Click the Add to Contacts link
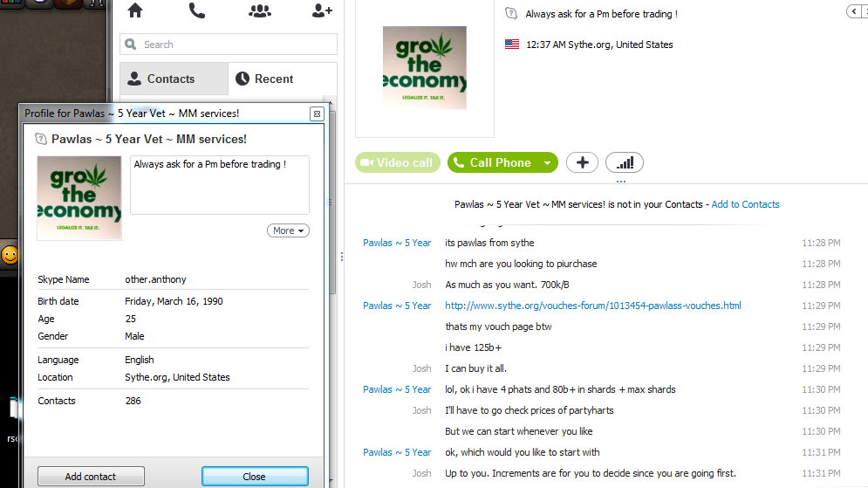 click(745, 204)
